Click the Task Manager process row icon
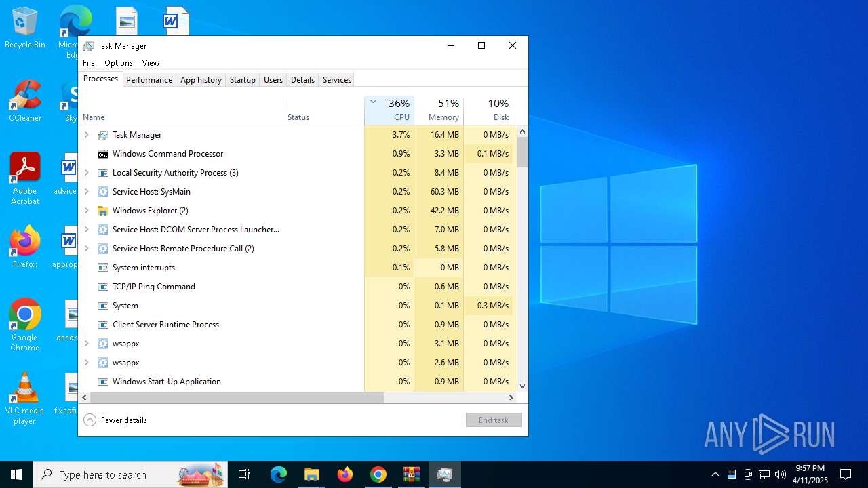Screen dimensions: 868x488 [103, 135]
